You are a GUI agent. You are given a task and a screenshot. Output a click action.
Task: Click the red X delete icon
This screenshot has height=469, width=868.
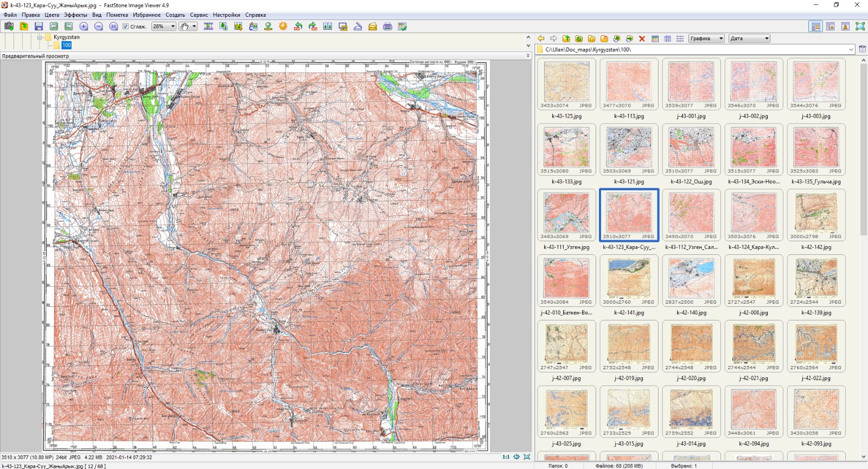click(642, 38)
